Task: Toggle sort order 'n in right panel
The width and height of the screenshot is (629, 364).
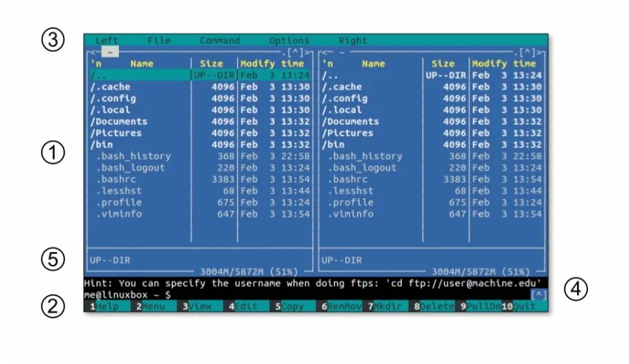Action: coord(327,64)
